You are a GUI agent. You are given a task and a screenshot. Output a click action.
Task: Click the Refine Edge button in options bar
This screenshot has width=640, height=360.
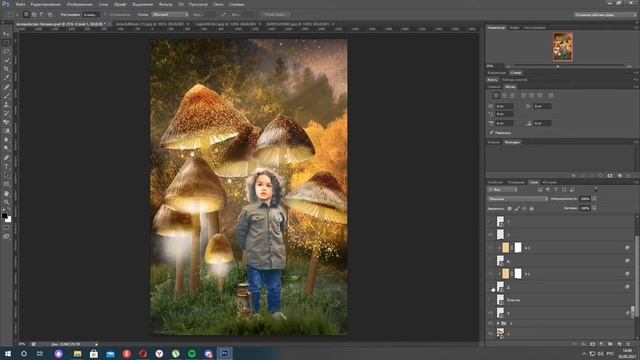pos(276,14)
